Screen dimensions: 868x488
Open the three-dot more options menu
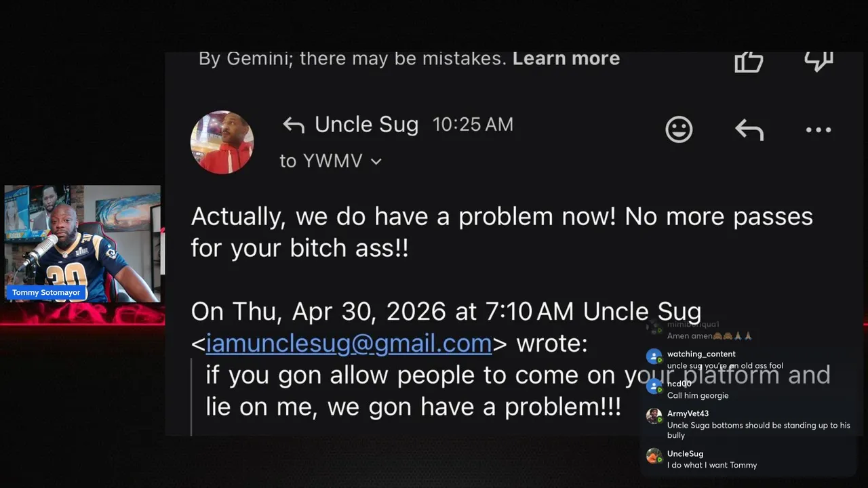pyautogui.click(x=818, y=129)
